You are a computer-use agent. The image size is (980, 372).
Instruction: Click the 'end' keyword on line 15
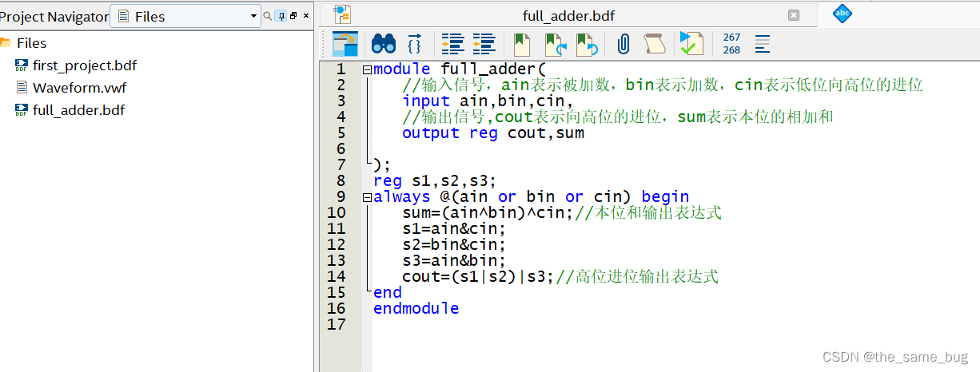click(x=388, y=293)
